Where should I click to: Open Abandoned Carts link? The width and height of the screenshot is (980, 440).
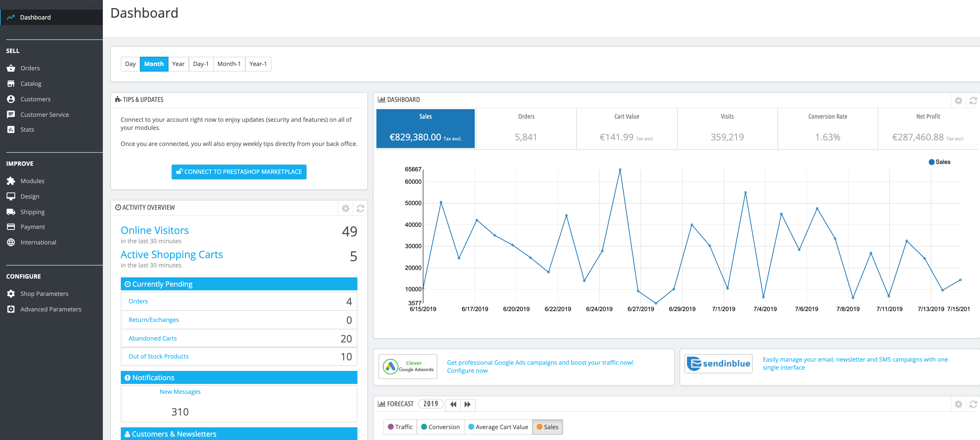coord(153,338)
